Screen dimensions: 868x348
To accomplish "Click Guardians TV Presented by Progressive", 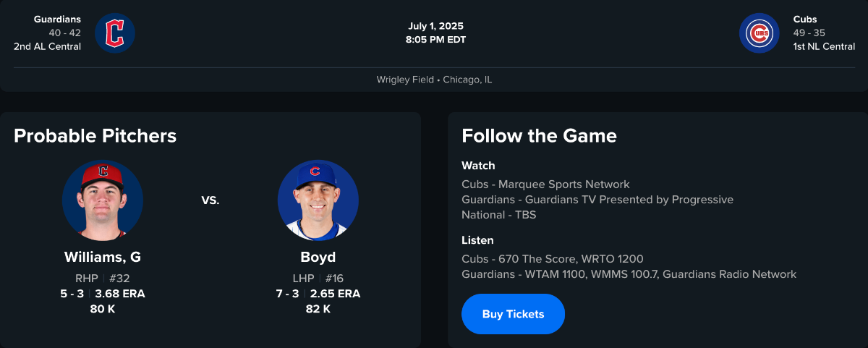I will pos(597,200).
